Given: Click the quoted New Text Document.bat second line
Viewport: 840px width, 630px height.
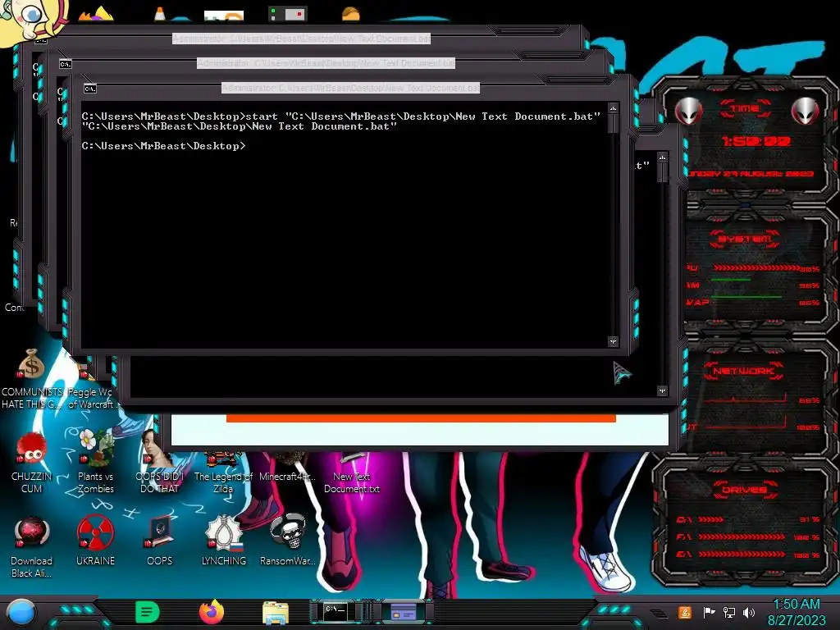Looking at the screenshot, I should (240, 126).
